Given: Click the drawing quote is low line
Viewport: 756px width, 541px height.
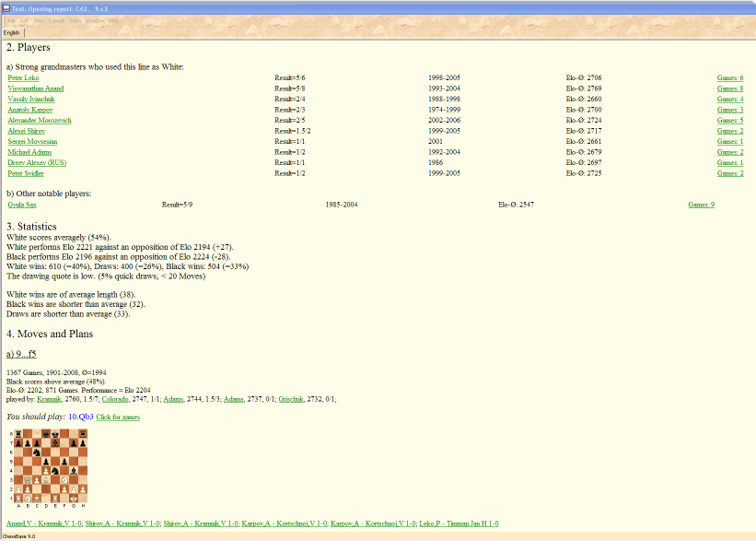Looking at the screenshot, I should point(106,276).
